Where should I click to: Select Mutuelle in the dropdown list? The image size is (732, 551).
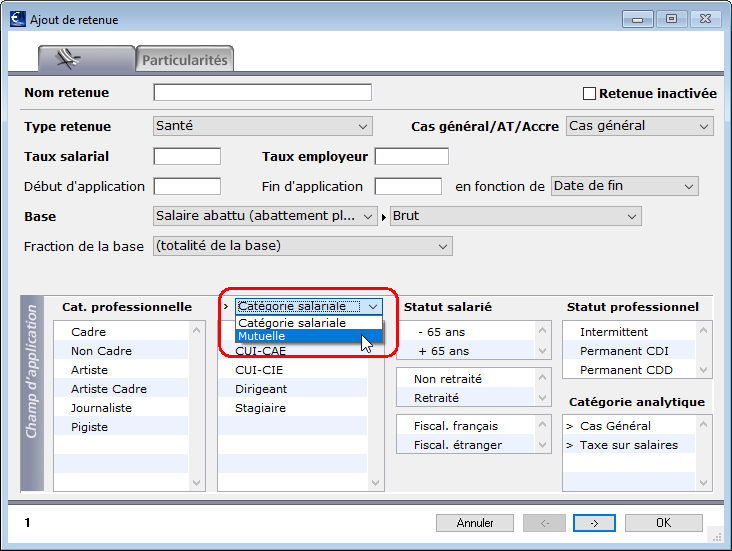(x=309, y=336)
